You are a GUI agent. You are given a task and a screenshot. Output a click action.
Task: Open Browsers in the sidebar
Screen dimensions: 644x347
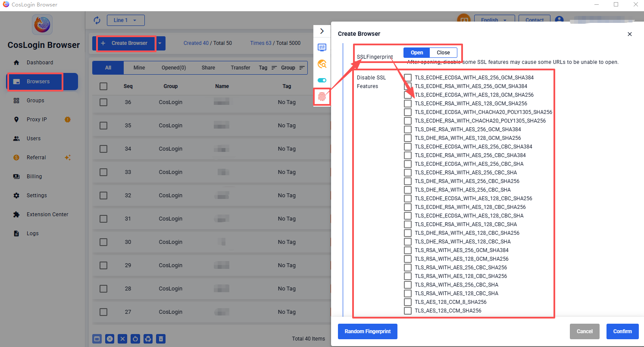42,82
